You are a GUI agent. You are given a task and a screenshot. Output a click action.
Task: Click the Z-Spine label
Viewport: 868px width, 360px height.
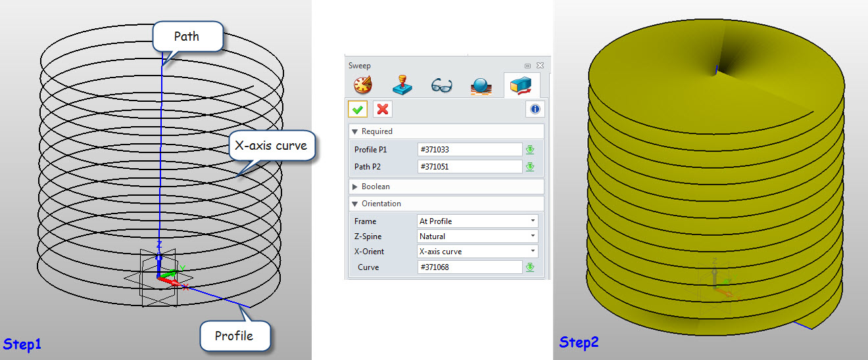coord(368,236)
